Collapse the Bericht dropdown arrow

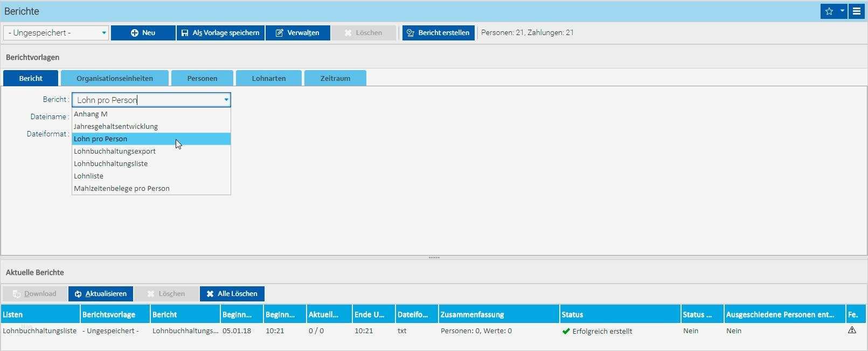[x=226, y=100]
